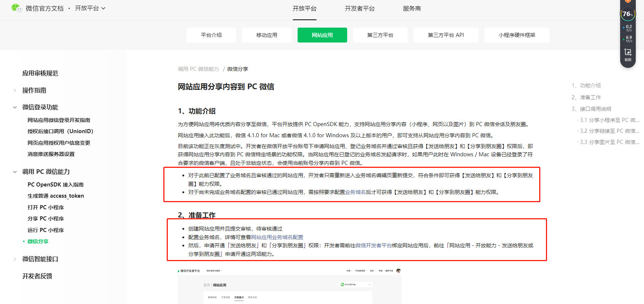The image size is (644, 304).
Task: Expand the 微信智能接口 chevron
Action: 15,259
